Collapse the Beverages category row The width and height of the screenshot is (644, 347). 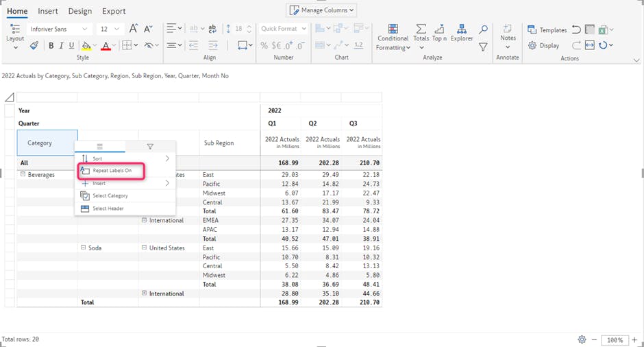click(x=23, y=174)
